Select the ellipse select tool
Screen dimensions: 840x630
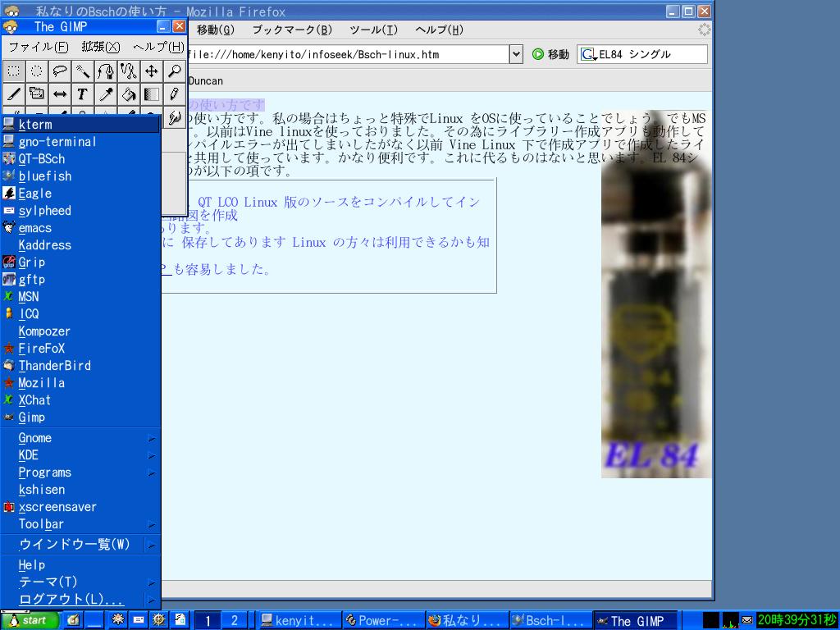click(35, 71)
